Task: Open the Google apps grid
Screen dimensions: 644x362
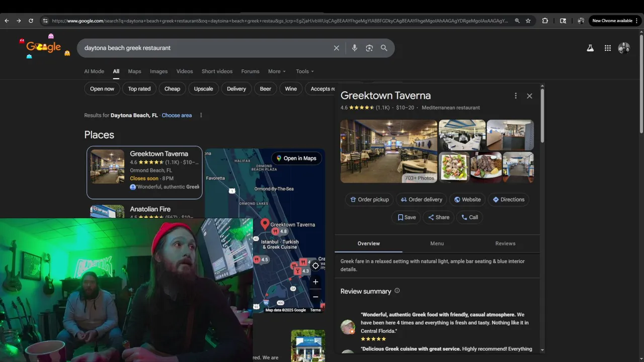Action: 608,48
